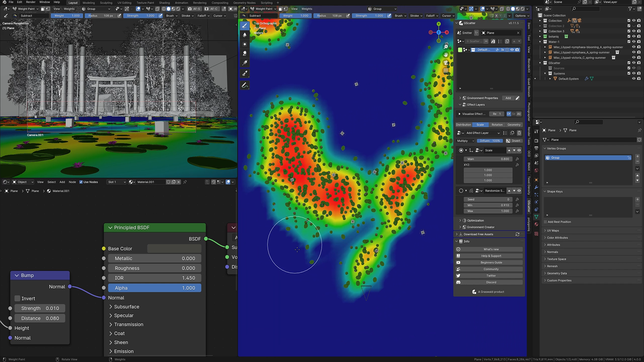Clear the Plane emitter X button
The image size is (644, 362).
pyautogui.click(x=518, y=33)
